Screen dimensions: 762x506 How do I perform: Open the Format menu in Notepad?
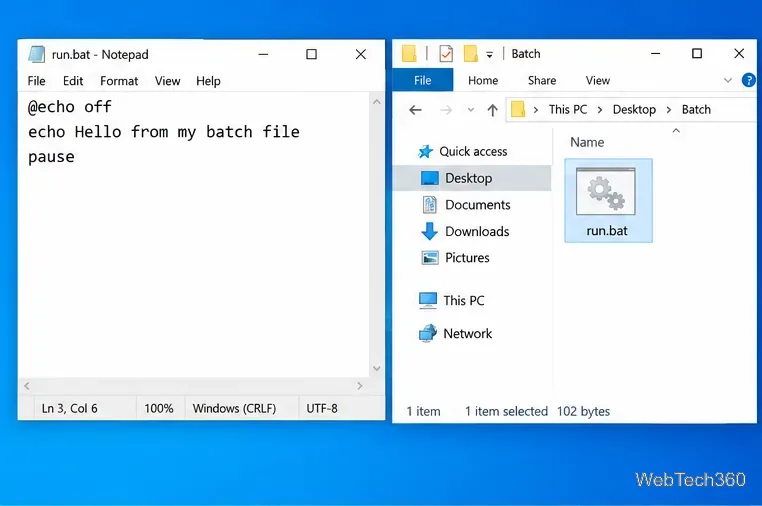119,81
